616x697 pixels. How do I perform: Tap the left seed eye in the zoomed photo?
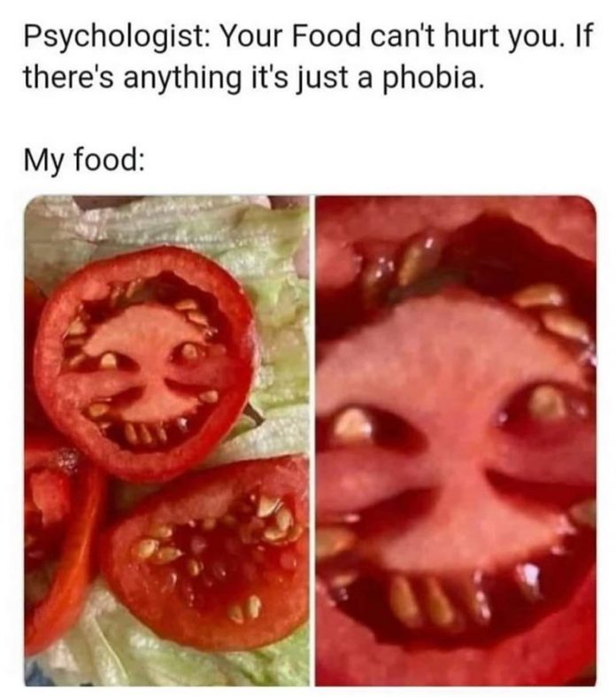[x=354, y=427]
